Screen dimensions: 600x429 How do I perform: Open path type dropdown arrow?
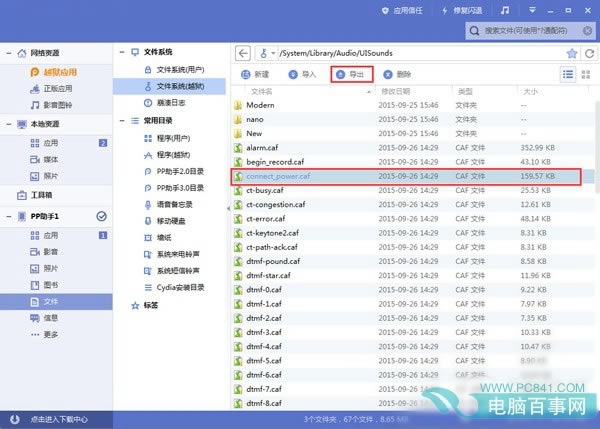273,53
